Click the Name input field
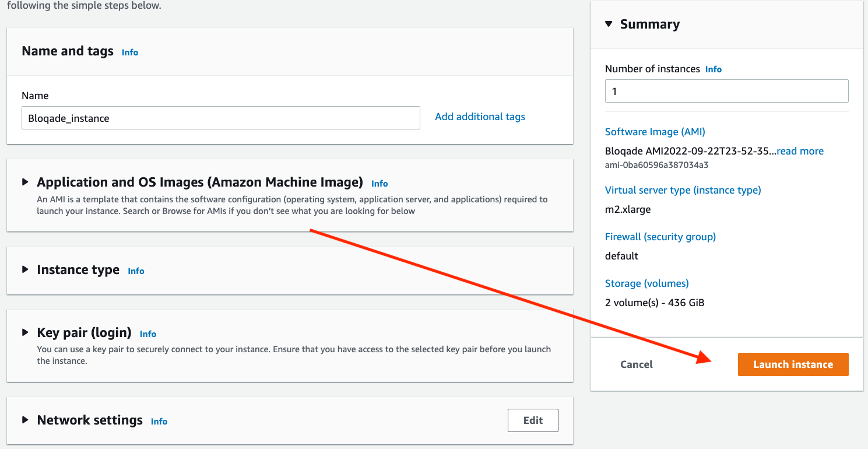This screenshot has width=868, height=449. [220, 118]
